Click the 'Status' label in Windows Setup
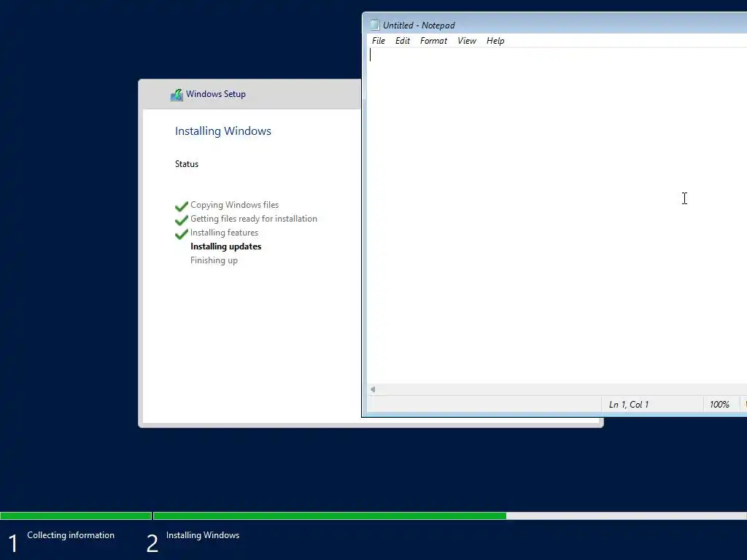Viewport: 747px width, 560px height. click(186, 164)
